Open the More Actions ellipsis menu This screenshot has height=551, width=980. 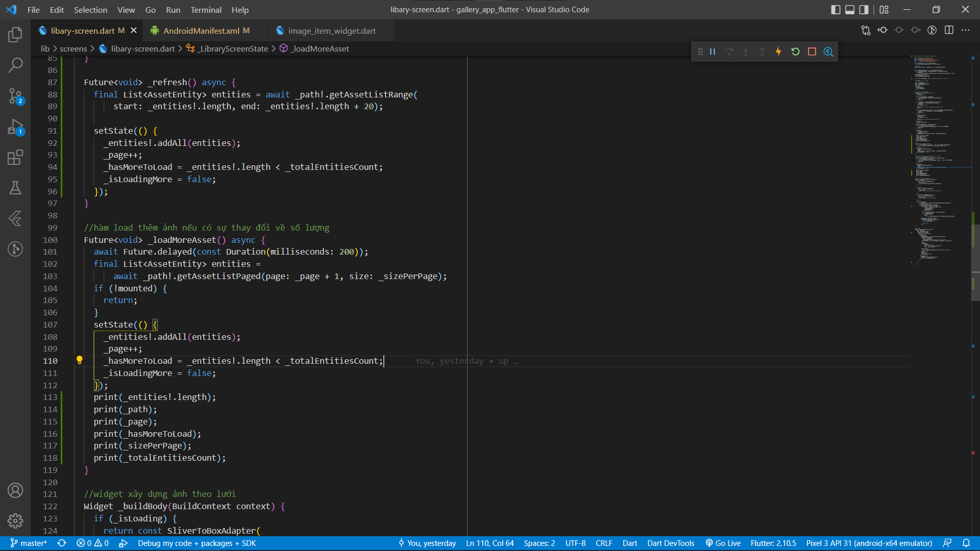click(x=966, y=30)
